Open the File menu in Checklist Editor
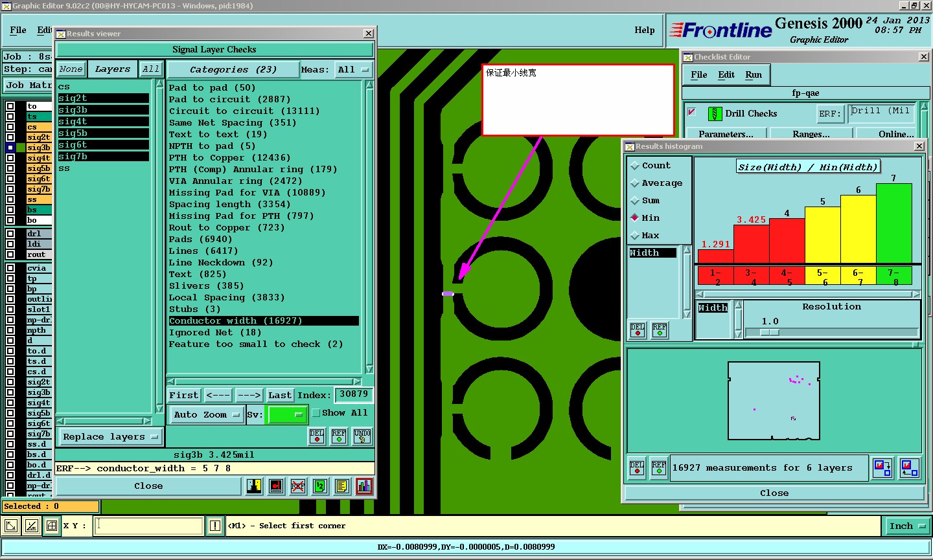The height and width of the screenshot is (560, 933). pos(699,74)
